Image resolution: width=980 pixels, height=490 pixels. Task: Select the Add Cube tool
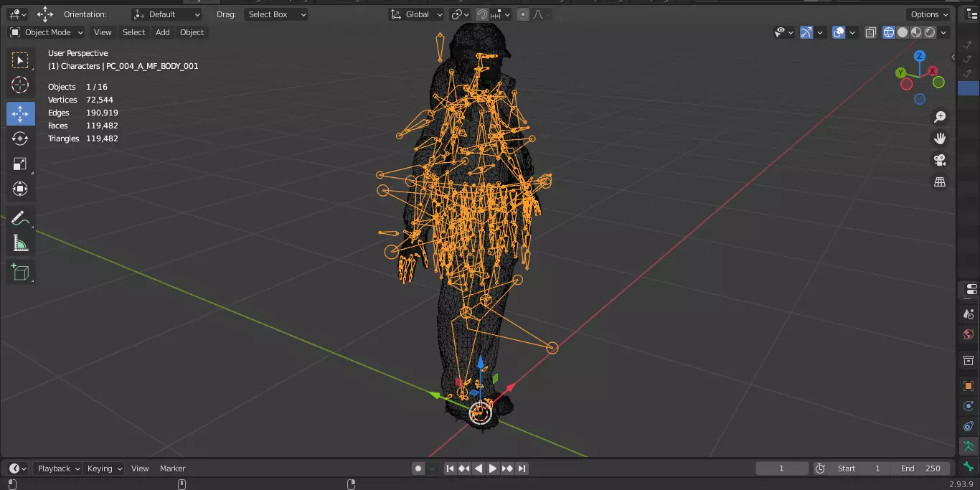click(x=21, y=272)
